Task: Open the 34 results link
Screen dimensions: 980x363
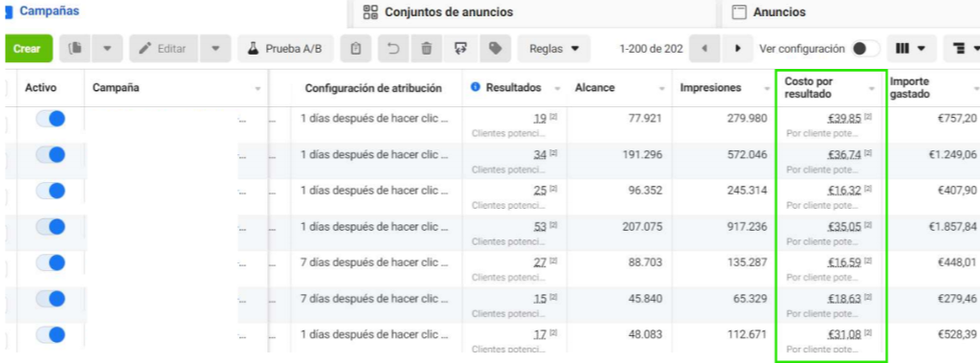Action: pyautogui.click(x=540, y=154)
